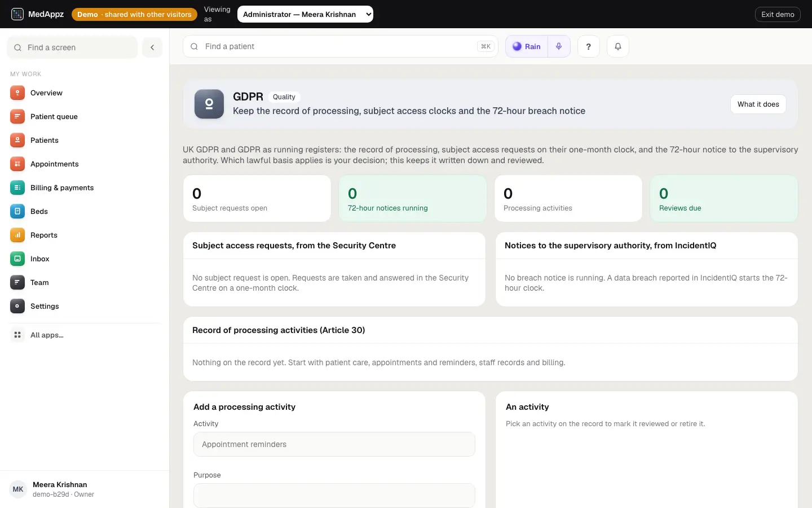Open Settings in the sidebar
This screenshot has width=812, height=508.
click(85, 306)
